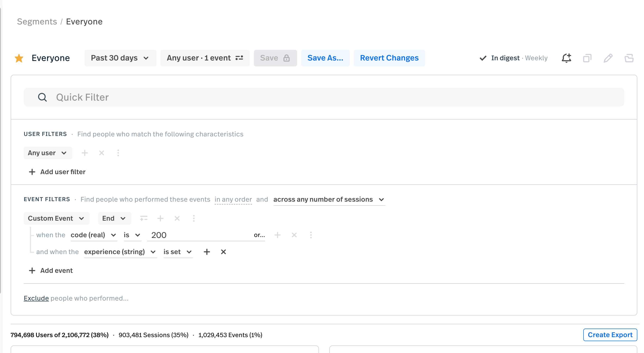Image resolution: width=644 pixels, height=353 pixels.
Task: Click the magnifier in the Quick Filter bar
Action: (42, 97)
